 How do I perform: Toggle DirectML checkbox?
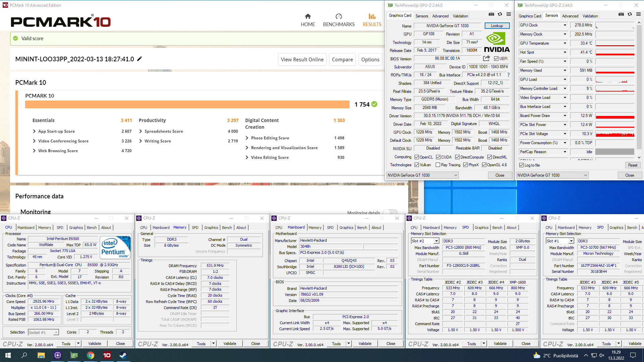tap(489, 157)
